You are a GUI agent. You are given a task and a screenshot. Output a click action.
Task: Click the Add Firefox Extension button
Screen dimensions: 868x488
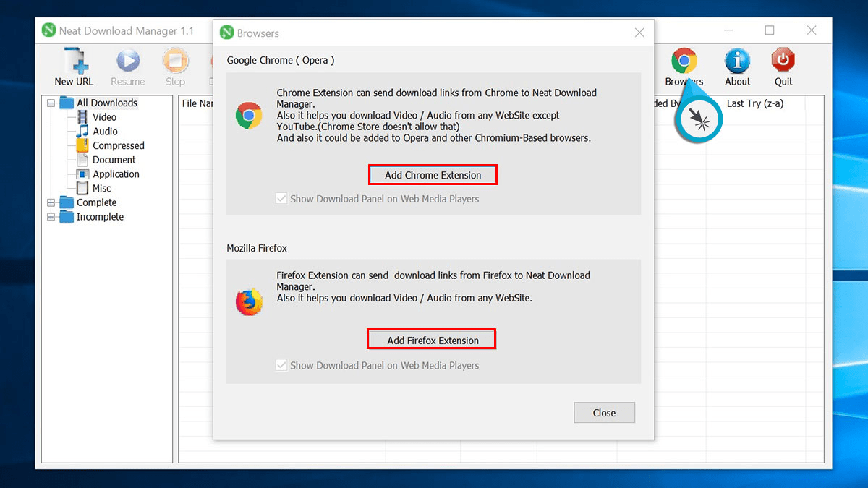pyautogui.click(x=433, y=341)
